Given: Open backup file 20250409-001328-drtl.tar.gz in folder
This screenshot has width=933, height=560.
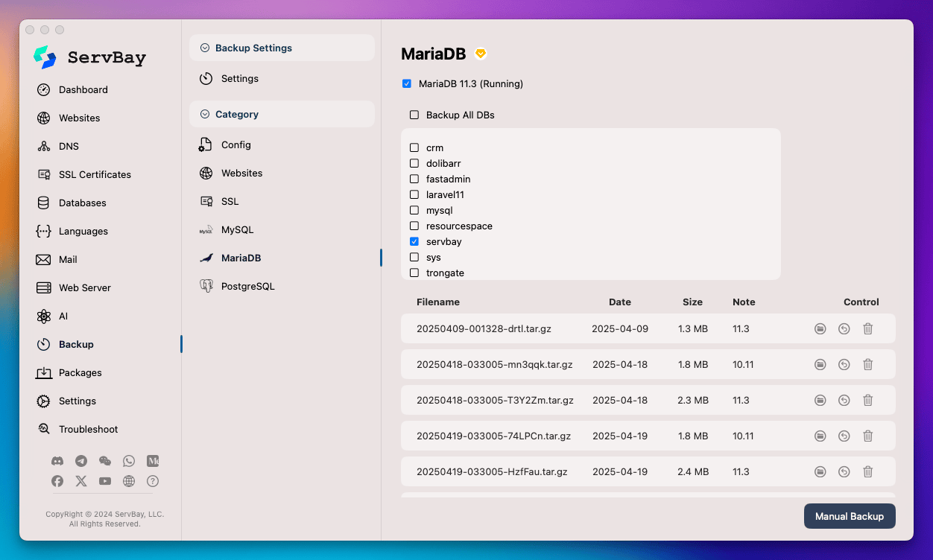Looking at the screenshot, I should click(820, 328).
